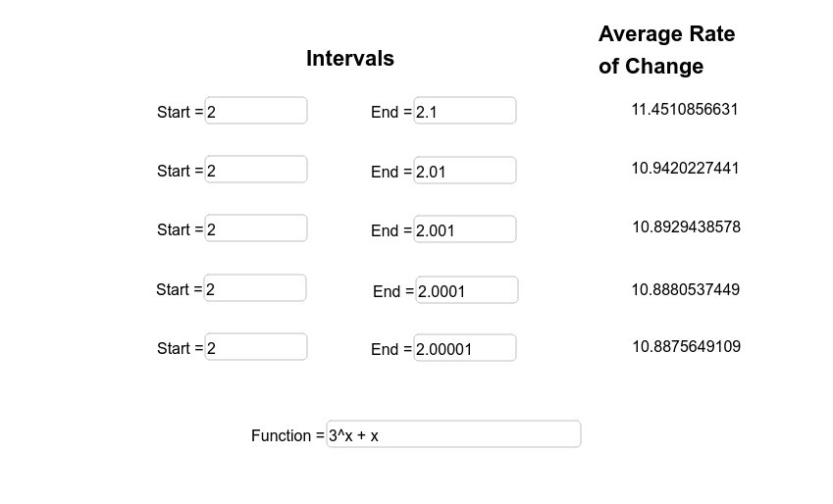833x504 pixels.
Task: Click the End field containing 2.01
Action: (x=465, y=171)
